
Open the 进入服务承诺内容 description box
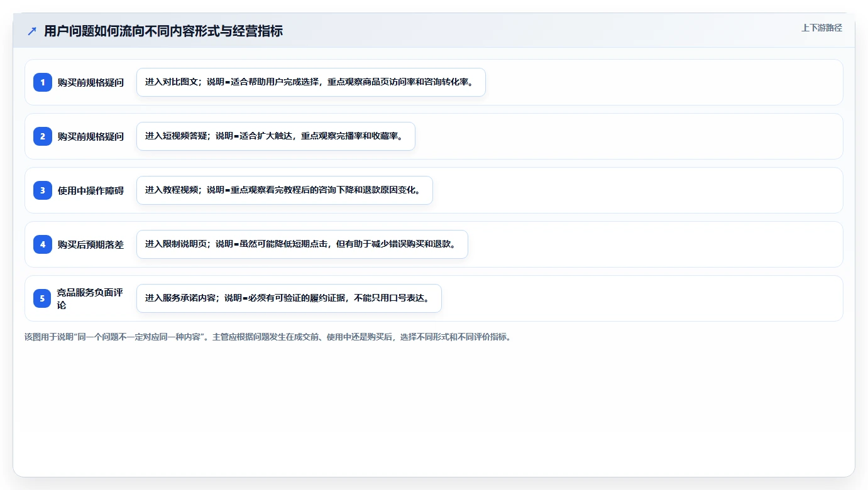pos(289,298)
